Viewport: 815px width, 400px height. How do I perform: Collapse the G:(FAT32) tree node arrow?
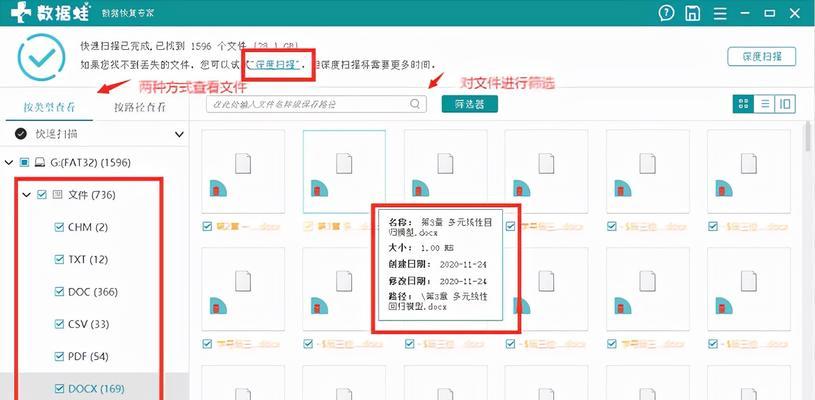click(9, 163)
